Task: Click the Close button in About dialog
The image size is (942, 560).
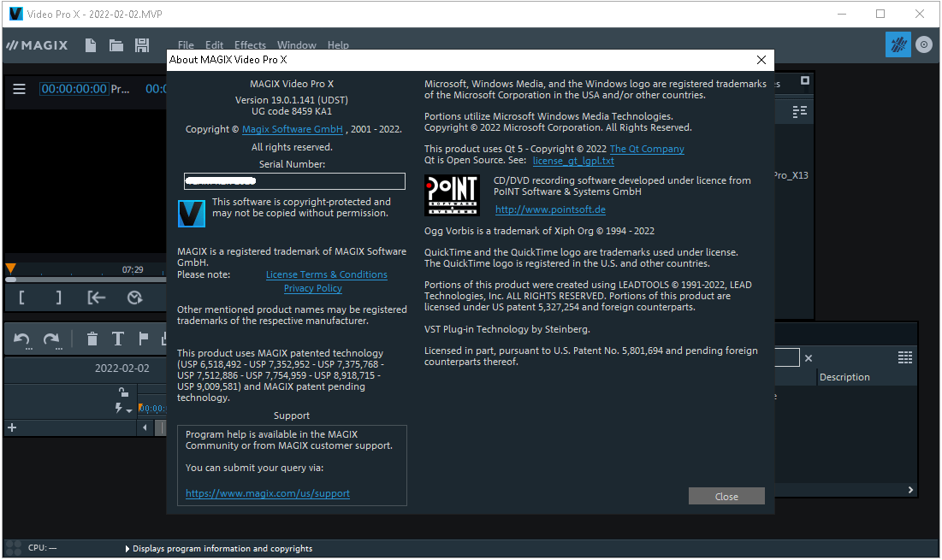Action: pyautogui.click(x=726, y=497)
